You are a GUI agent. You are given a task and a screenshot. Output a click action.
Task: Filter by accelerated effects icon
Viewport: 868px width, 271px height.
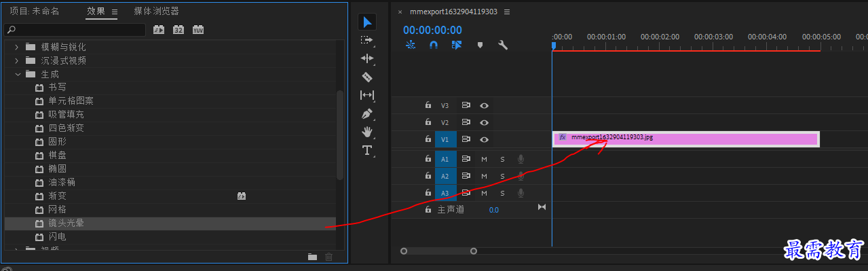[159, 30]
